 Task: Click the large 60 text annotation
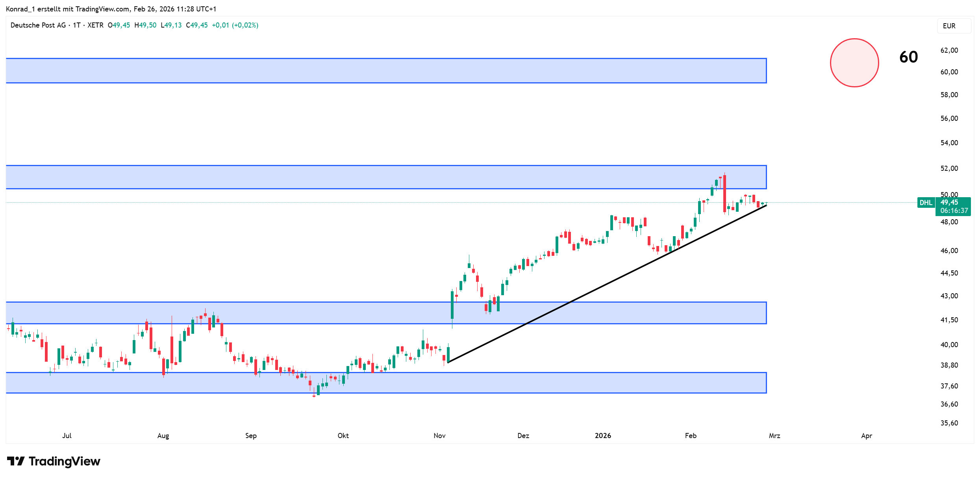click(x=908, y=57)
